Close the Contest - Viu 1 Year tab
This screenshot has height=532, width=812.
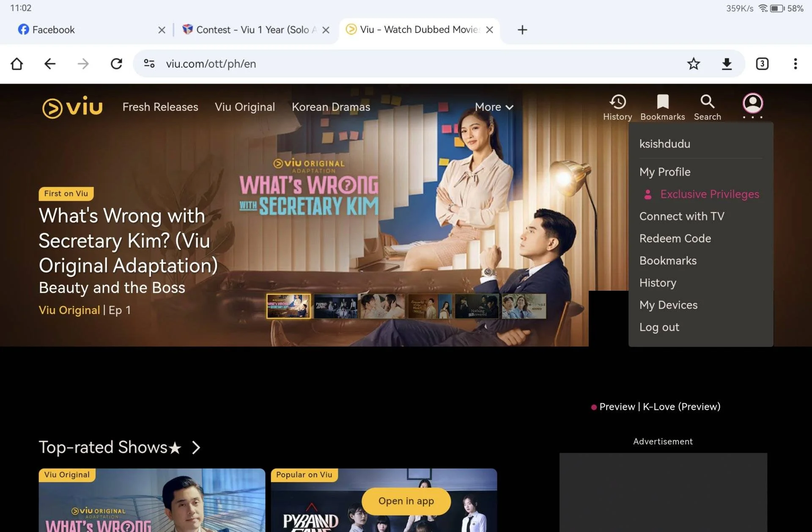(326, 30)
